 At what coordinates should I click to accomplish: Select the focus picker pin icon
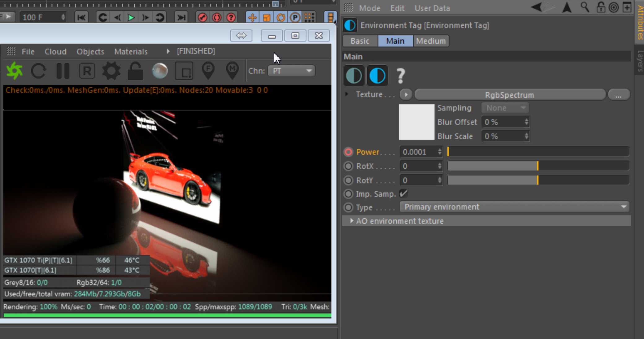[x=208, y=71]
